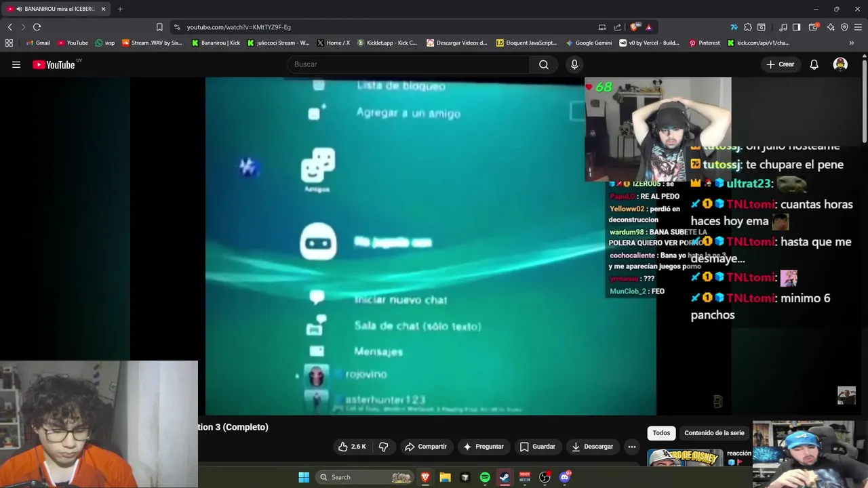Screen dimensions: 868x488
Task: Like the video with 2.6 K likes
Action: point(352,447)
